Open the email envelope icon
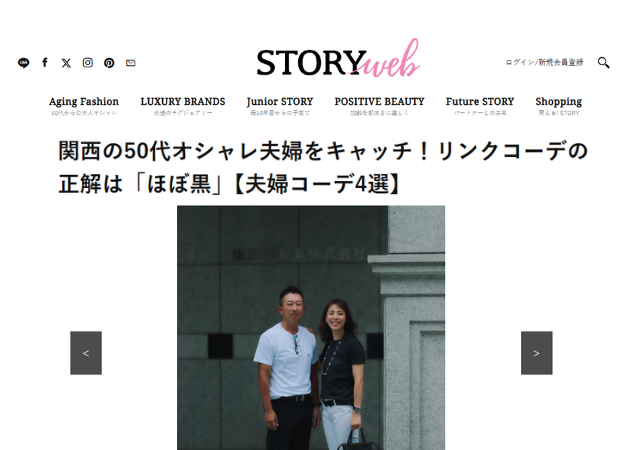 click(131, 63)
